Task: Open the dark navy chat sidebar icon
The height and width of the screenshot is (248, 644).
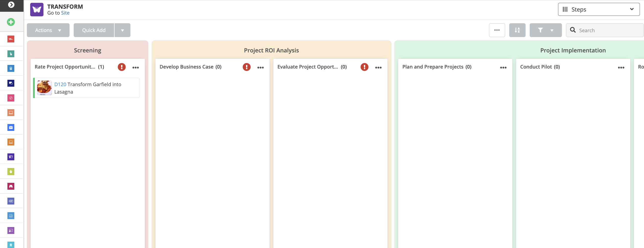Action: [x=11, y=83]
